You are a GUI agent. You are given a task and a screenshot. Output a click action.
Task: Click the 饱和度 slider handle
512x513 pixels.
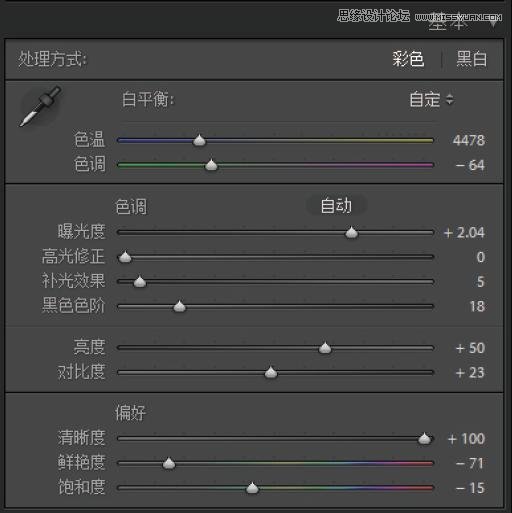[x=252, y=488]
